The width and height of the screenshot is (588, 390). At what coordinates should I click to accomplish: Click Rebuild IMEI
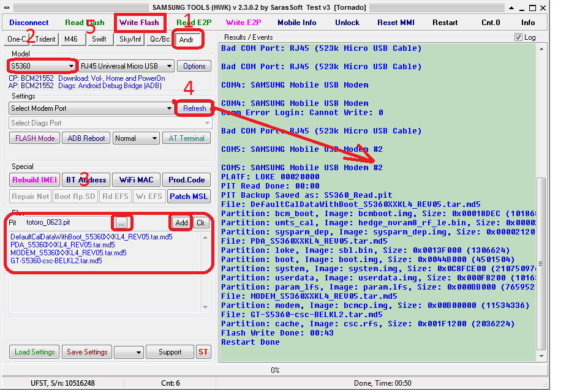(x=34, y=179)
